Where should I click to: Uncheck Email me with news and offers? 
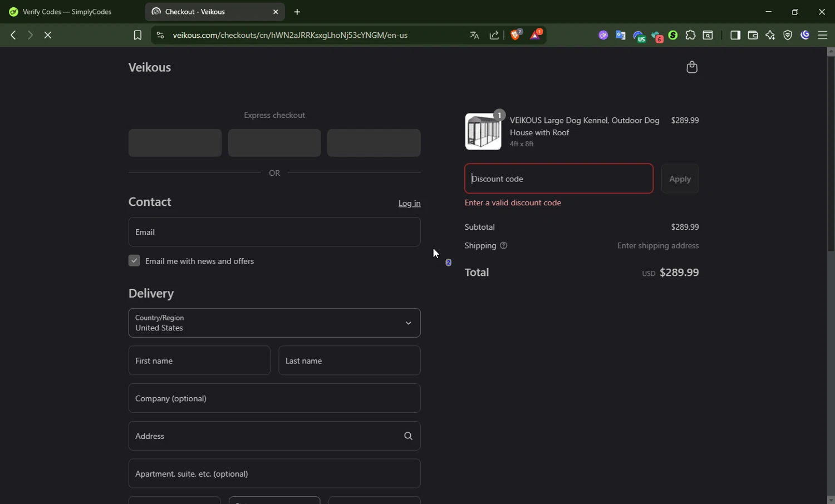pyautogui.click(x=134, y=261)
